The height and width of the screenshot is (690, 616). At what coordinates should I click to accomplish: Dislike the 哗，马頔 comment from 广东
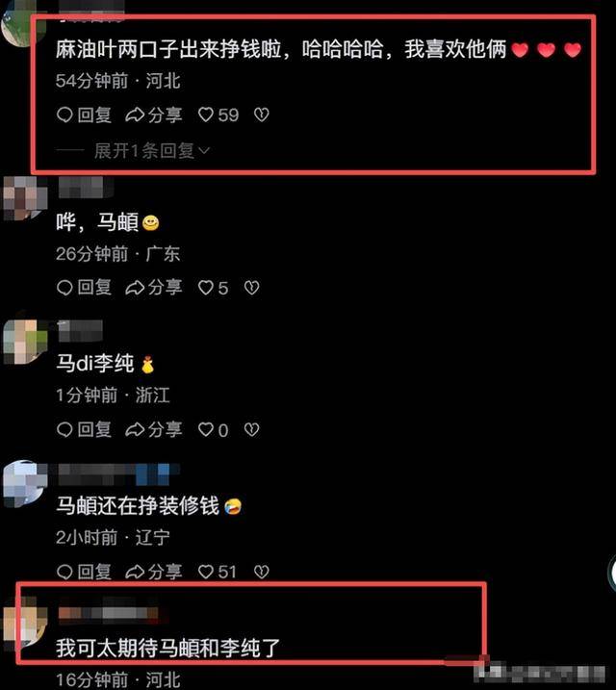point(251,288)
